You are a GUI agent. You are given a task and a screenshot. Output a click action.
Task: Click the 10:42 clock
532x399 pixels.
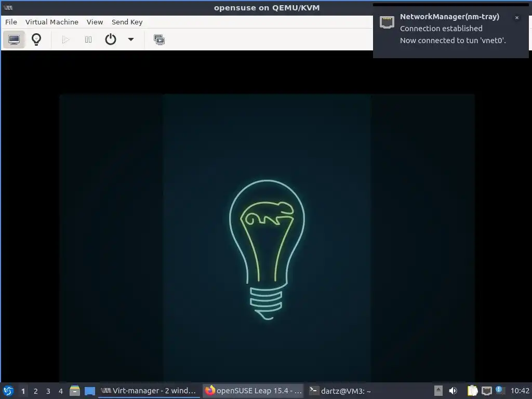click(x=520, y=391)
